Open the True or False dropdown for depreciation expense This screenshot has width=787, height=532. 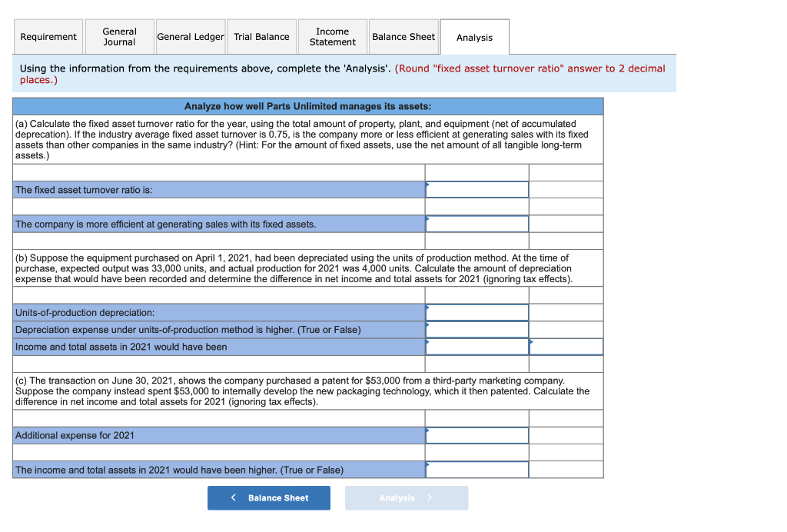coord(477,329)
